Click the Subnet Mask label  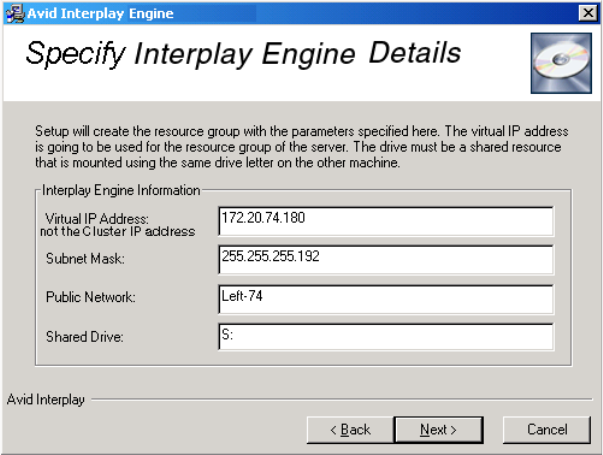[x=85, y=258]
